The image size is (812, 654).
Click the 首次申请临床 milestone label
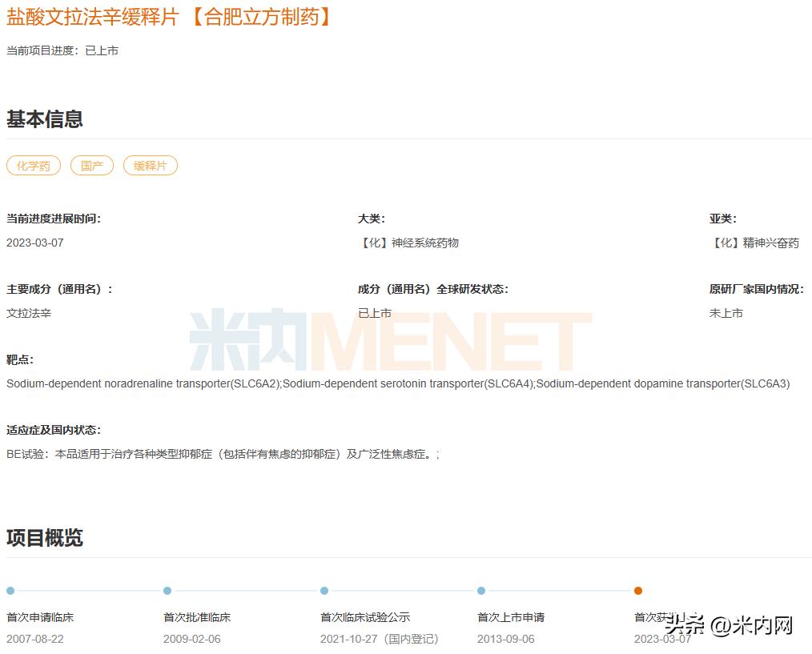(40, 617)
